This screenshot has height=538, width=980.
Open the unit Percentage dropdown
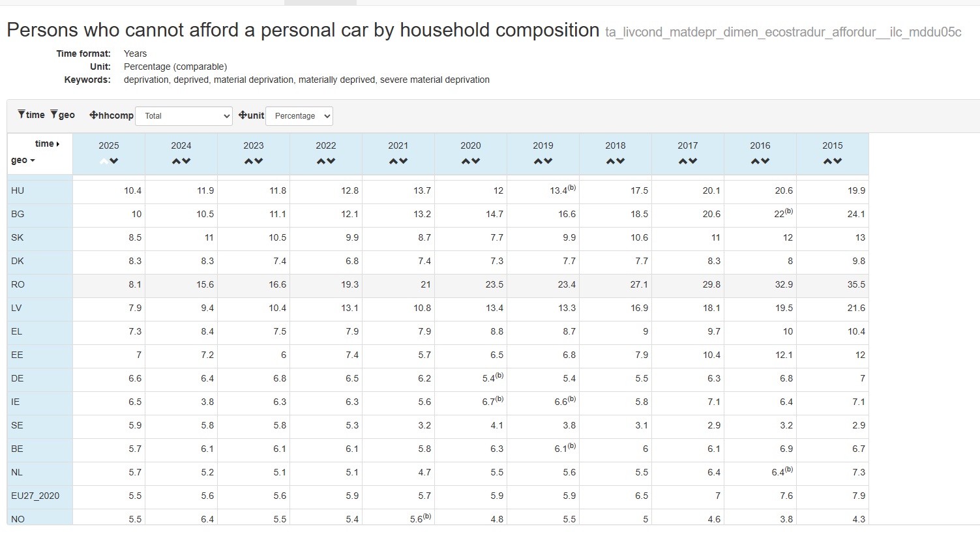[x=299, y=115]
